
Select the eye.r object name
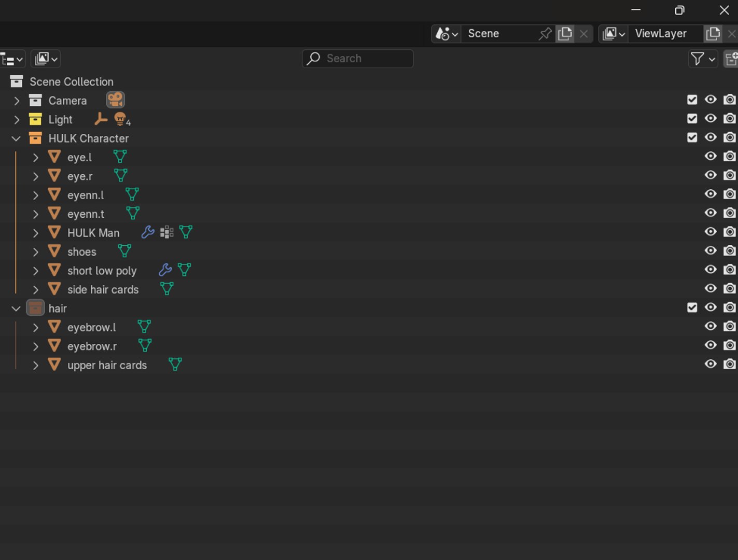80,176
